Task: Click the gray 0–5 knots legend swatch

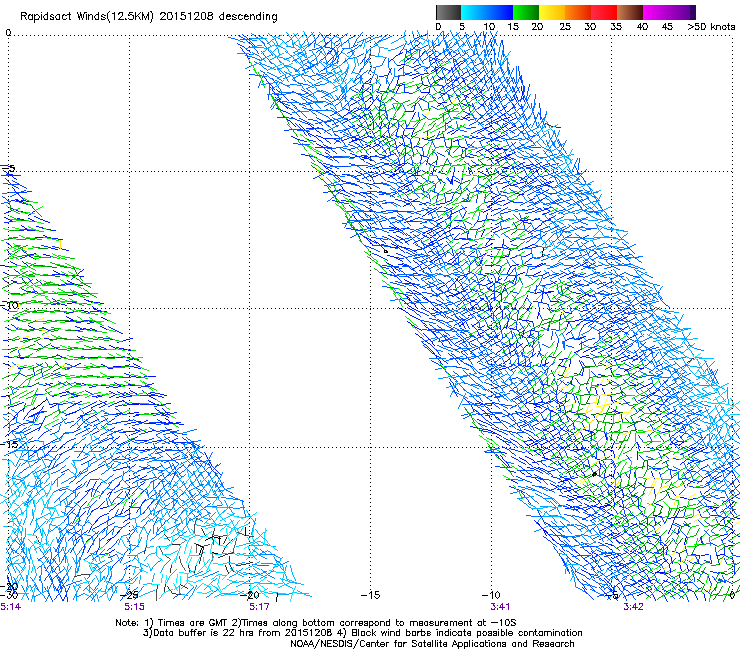Action: (x=448, y=12)
